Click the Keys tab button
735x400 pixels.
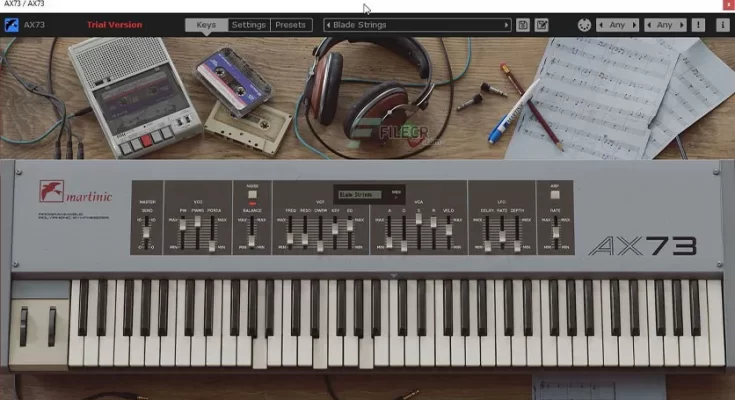(x=206, y=25)
